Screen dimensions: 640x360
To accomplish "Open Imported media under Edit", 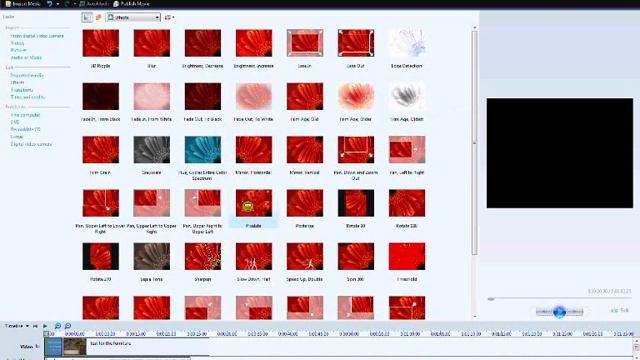I will [x=27, y=75].
